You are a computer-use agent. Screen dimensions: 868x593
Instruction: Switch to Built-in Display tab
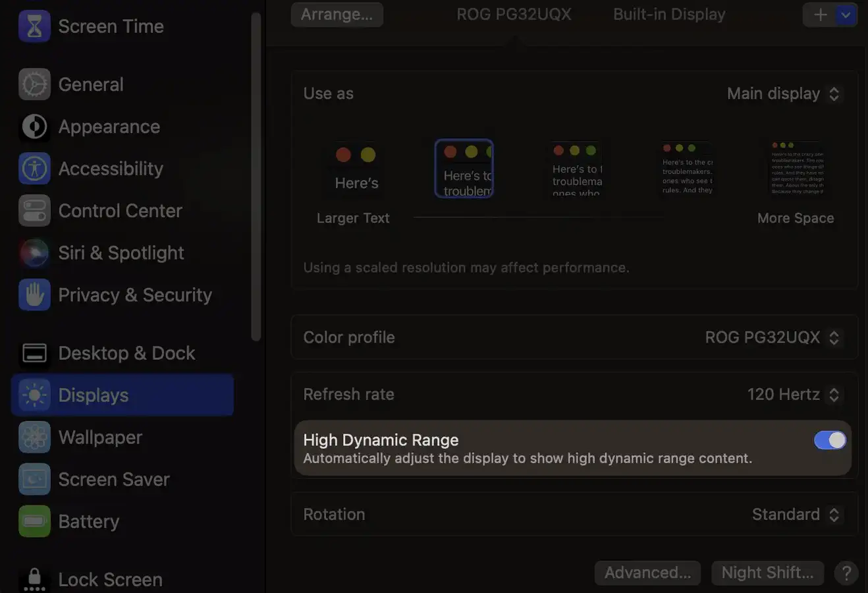669,14
